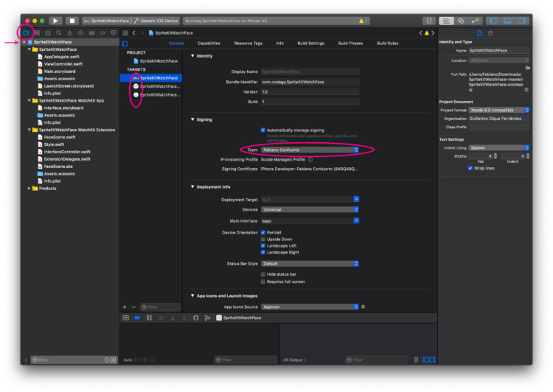This screenshot has height=392, width=553.
Task: Open the Status Bar Style dropdown
Action: pos(310,264)
